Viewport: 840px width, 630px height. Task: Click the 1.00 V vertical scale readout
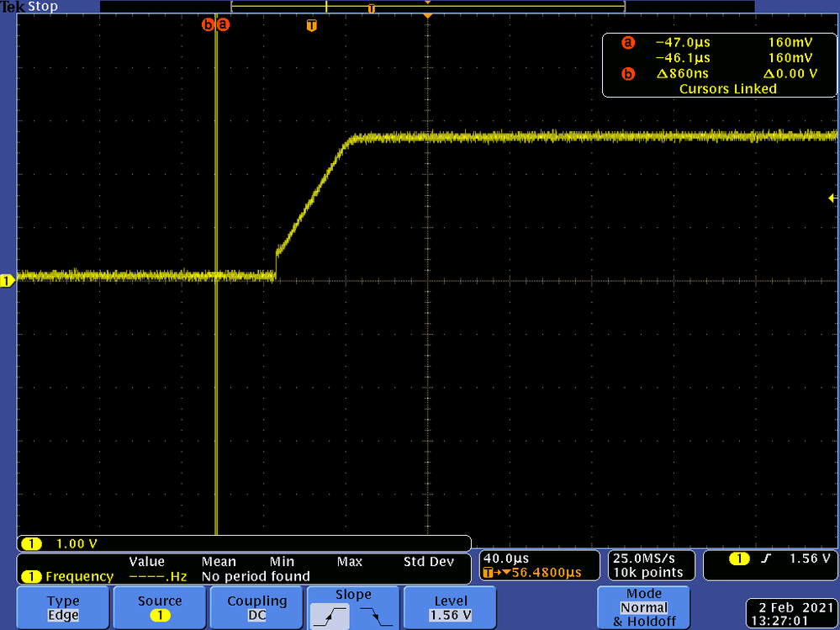pyautogui.click(x=77, y=543)
